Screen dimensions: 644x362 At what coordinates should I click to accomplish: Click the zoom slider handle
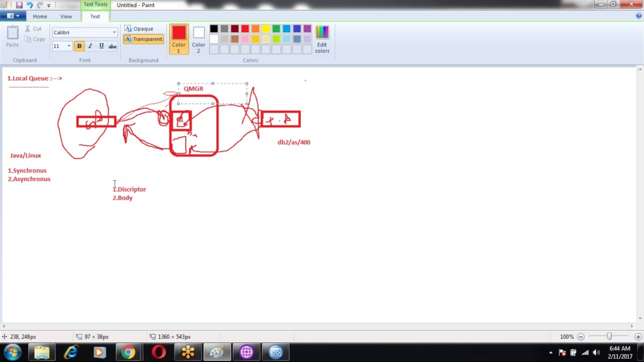pos(609,337)
